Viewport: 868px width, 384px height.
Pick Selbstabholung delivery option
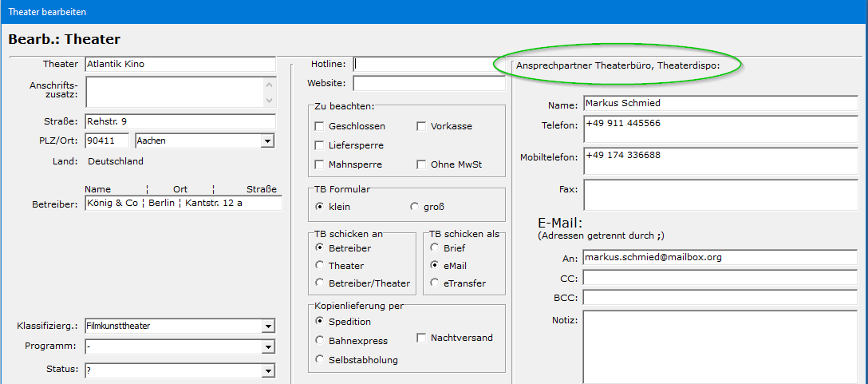tap(320, 360)
